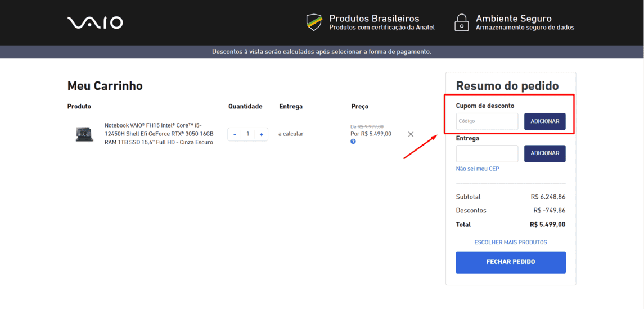Viewport: 644px width, 309px height.
Task: Click ADICIONAR next to coupon code
Action: pyautogui.click(x=544, y=121)
